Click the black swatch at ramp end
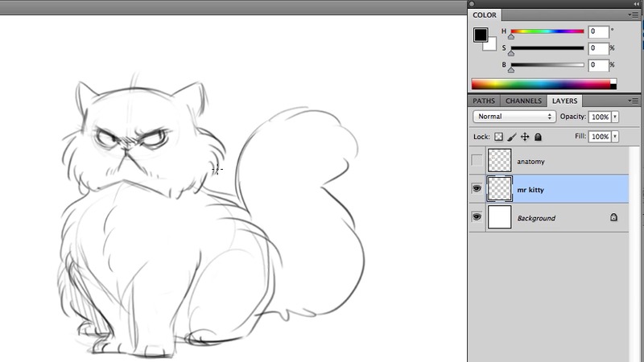 click(x=613, y=87)
